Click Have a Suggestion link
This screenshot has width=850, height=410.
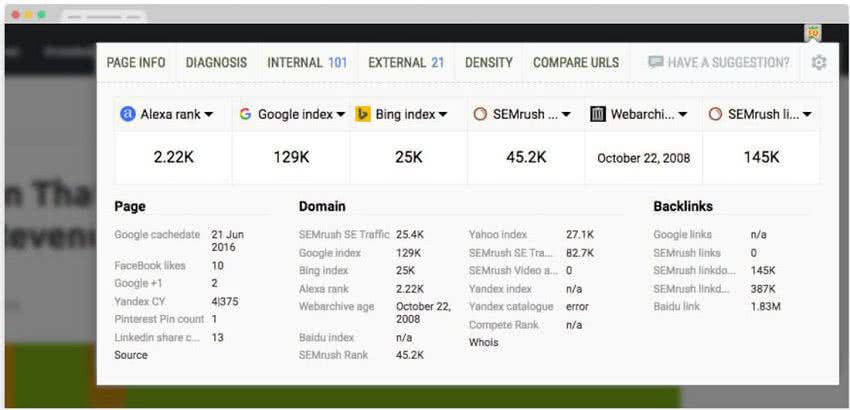[x=718, y=62]
